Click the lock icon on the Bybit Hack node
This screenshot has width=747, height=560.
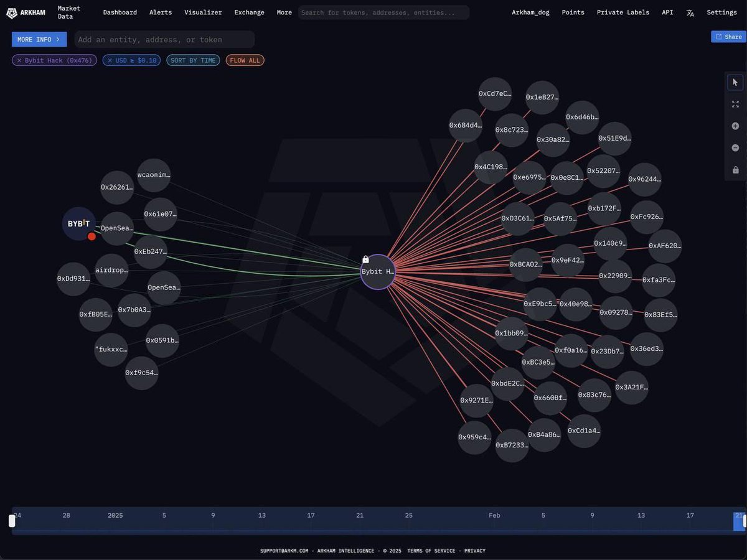coord(365,259)
